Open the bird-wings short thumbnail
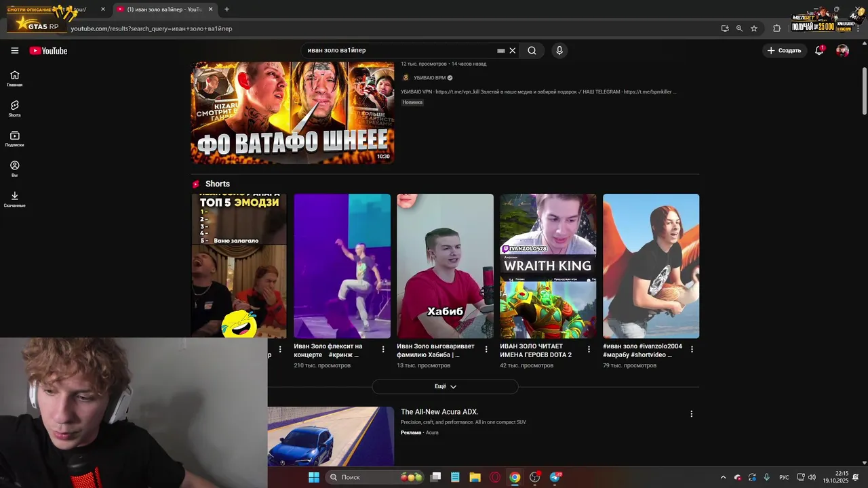 [651, 266]
